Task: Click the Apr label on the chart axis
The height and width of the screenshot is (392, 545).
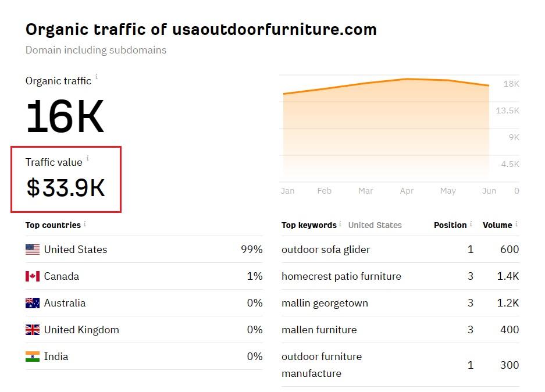Action: click(407, 191)
